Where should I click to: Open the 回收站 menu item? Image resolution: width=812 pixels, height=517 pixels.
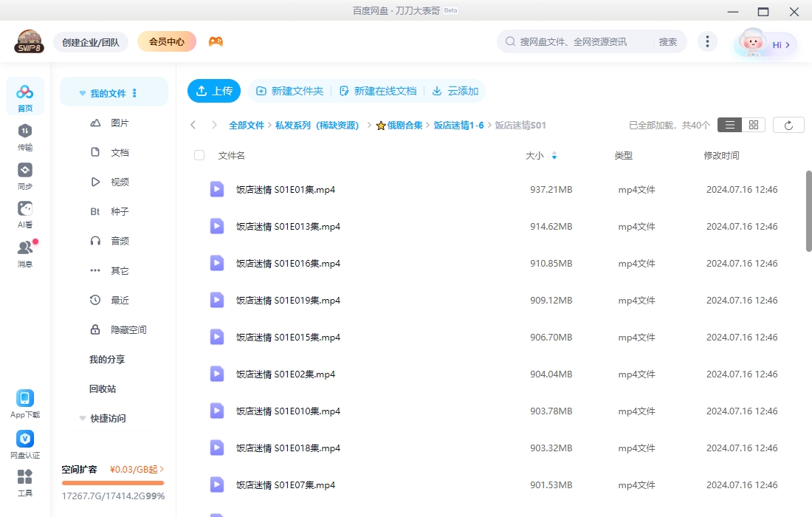(x=103, y=388)
